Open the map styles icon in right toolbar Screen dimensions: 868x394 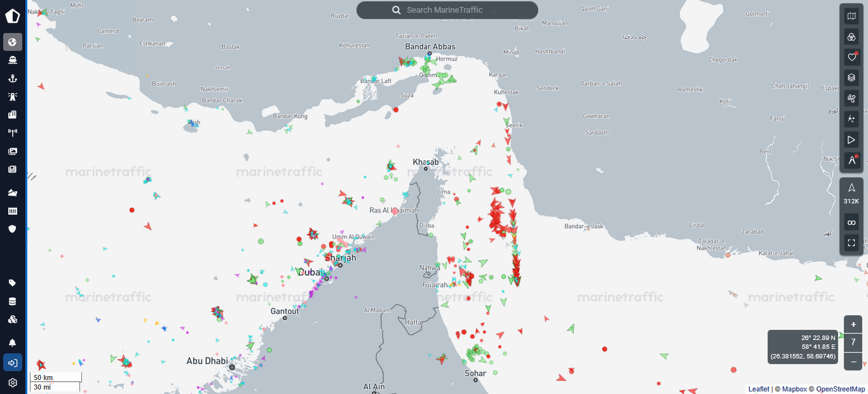[x=851, y=17]
